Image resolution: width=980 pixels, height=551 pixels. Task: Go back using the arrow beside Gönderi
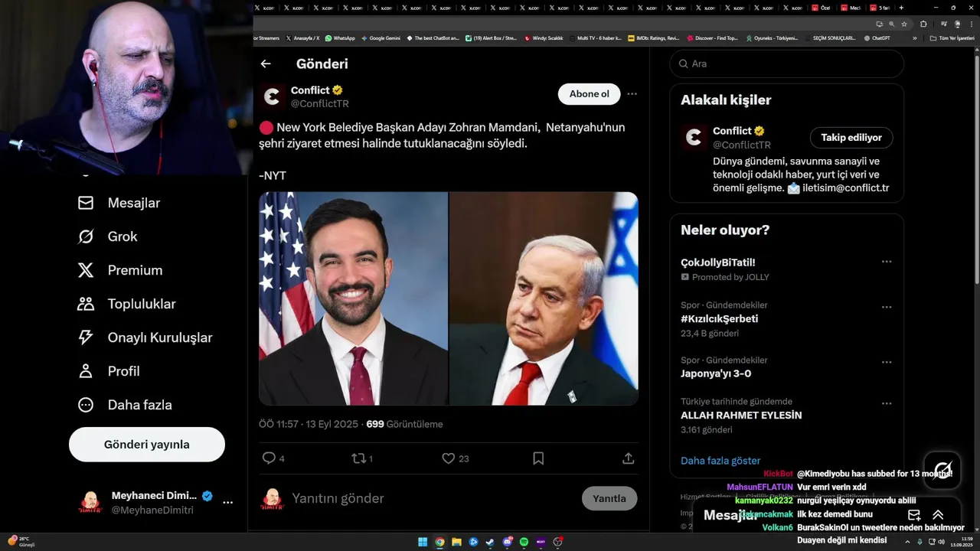(x=266, y=64)
